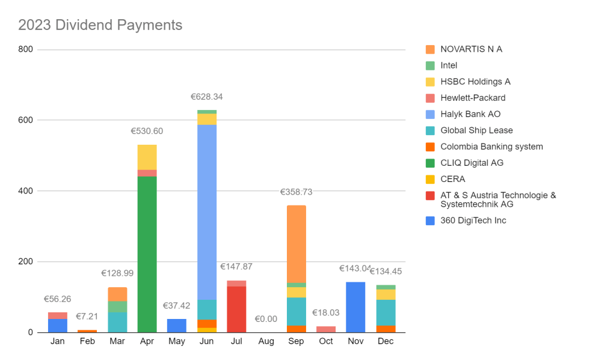
Task: Click the HSBC Holdings A legend swatch
Action: tap(429, 82)
